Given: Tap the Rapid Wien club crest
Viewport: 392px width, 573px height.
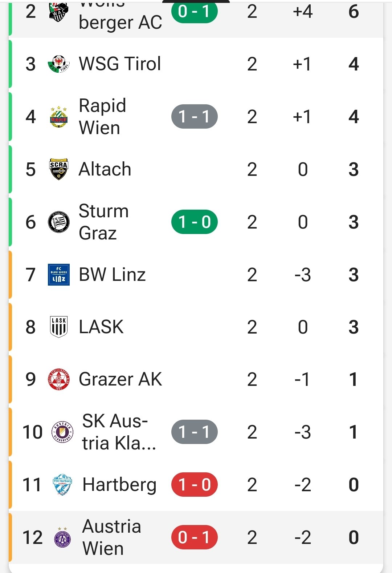Looking at the screenshot, I should pos(58,117).
